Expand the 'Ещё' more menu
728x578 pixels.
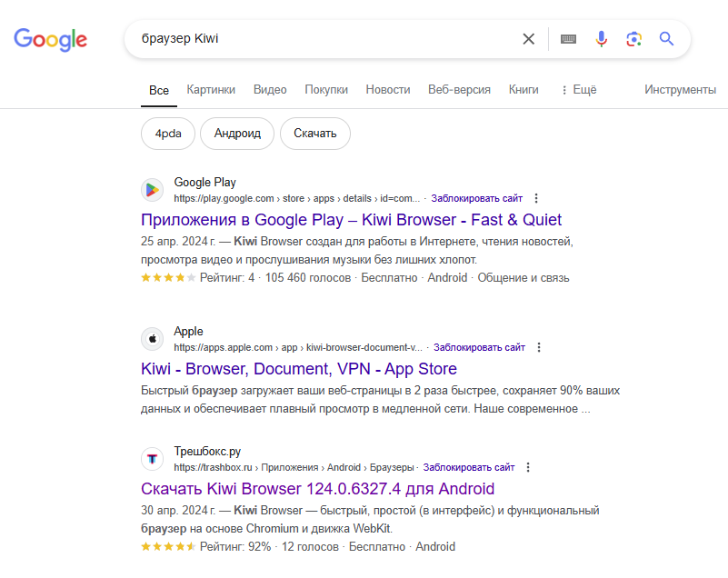click(579, 90)
